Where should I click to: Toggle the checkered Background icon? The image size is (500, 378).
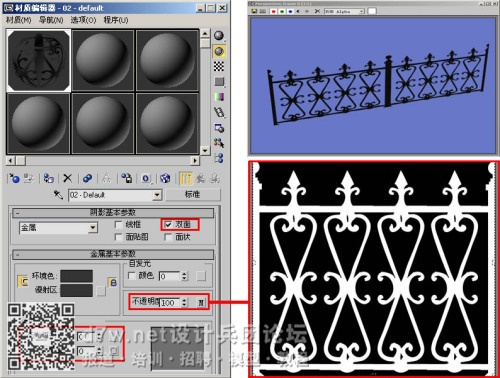[219, 66]
